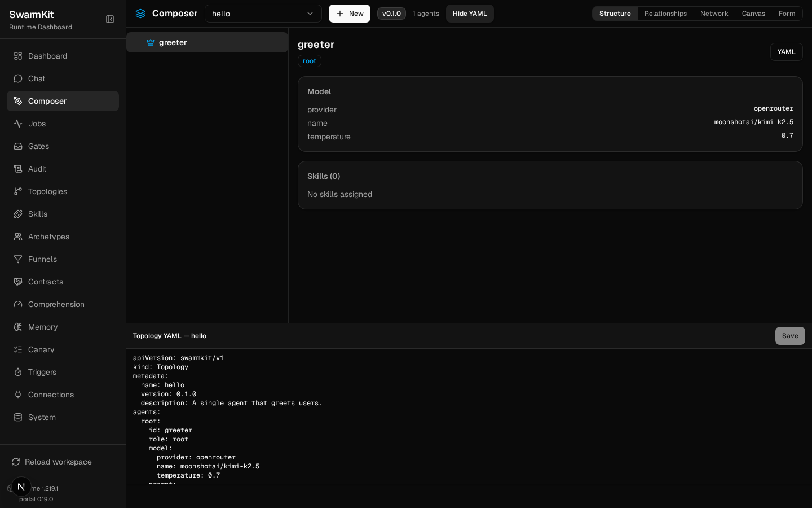Click the Topologies branch icon

point(18,191)
